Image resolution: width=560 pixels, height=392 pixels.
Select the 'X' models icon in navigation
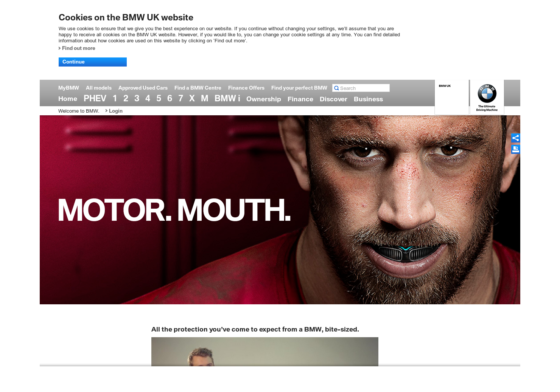(192, 98)
